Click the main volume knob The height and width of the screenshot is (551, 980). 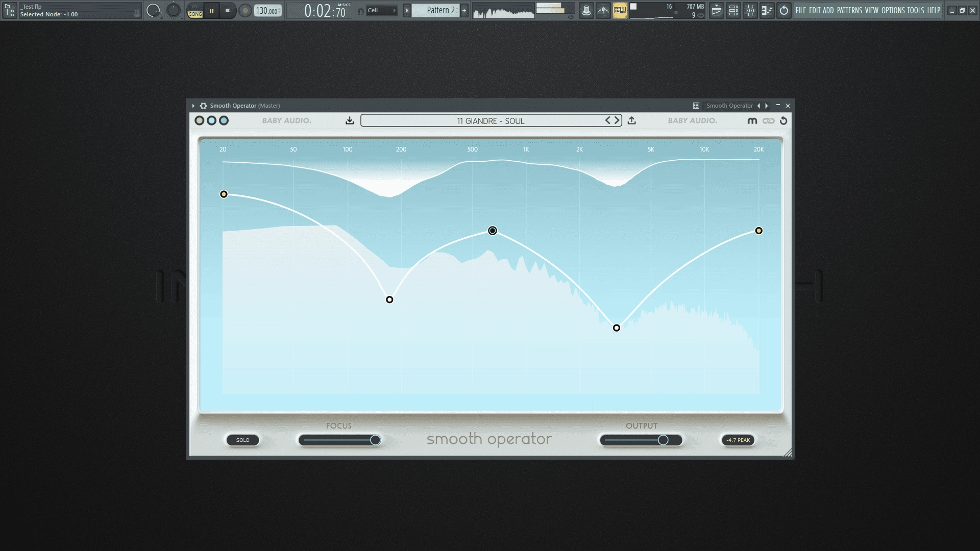(x=153, y=10)
